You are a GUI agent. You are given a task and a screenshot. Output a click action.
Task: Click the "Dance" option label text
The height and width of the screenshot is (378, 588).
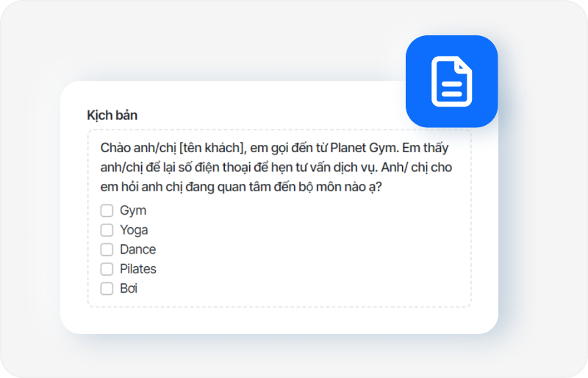(x=137, y=249)
